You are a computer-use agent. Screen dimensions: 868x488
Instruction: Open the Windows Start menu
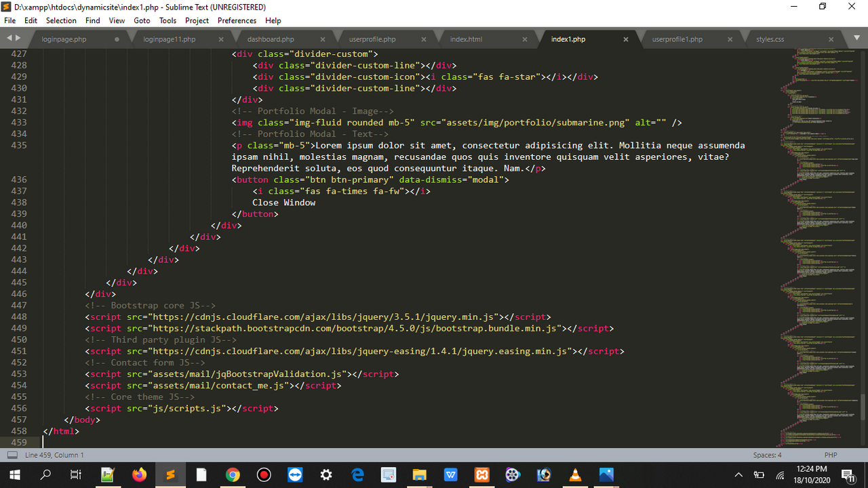click(x=15, y=474)
